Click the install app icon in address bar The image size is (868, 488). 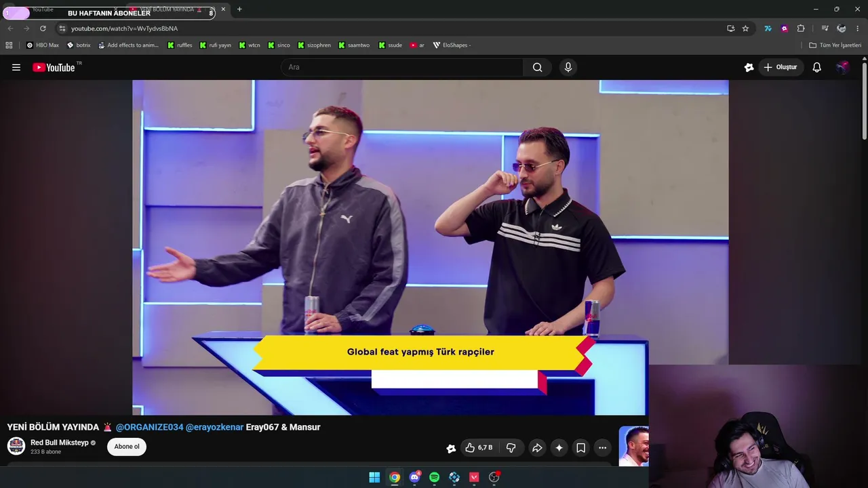730,28
